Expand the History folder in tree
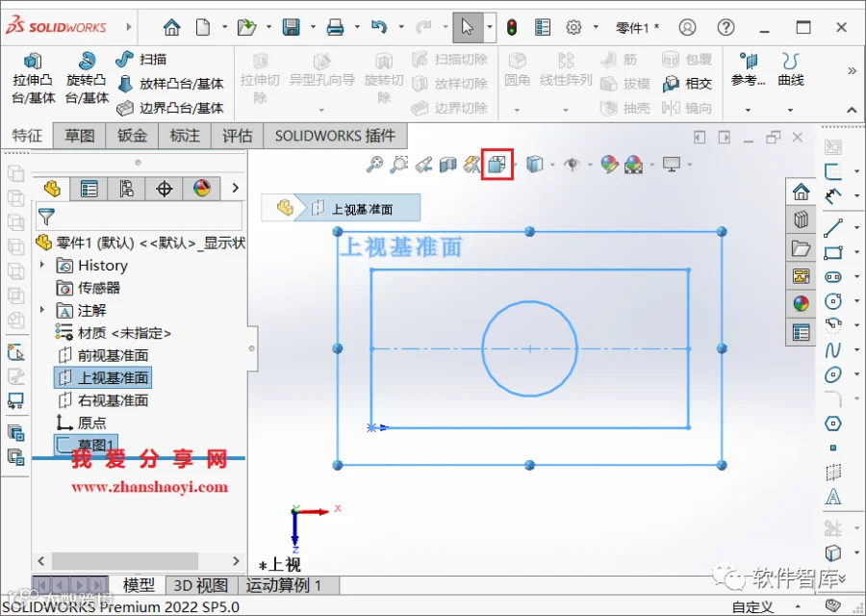This screenshot has height=616, width=866. pos(42,265)
